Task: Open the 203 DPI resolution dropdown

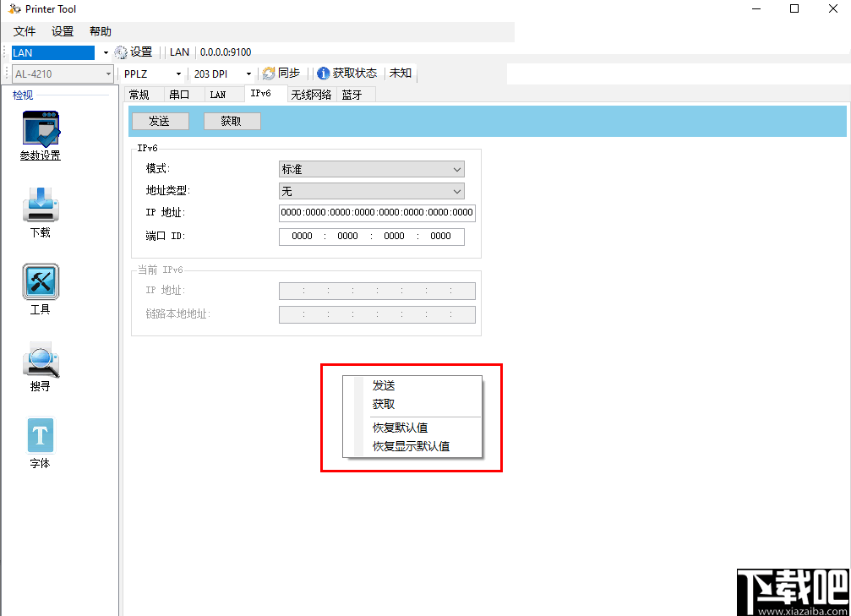Action: [x=220, y=74]
